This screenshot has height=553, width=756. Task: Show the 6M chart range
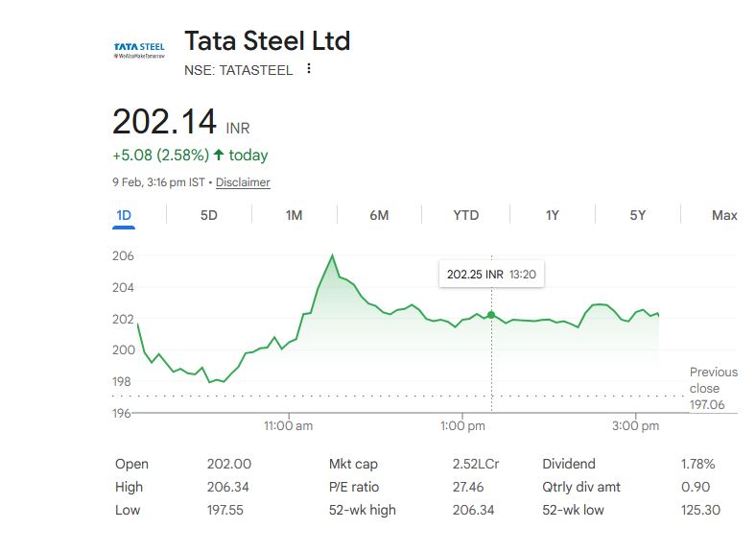pyautogui.click(x=379, y=215)
